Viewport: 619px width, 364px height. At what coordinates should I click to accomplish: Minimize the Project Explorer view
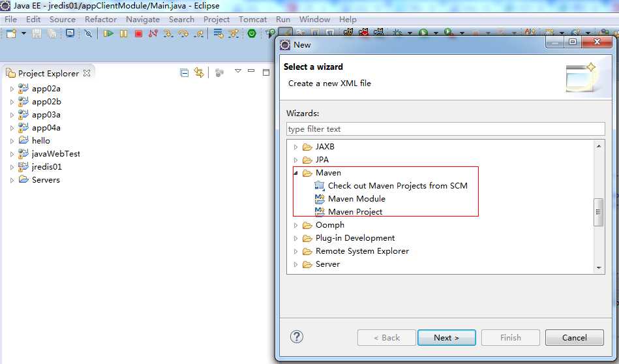pyautogui.click(x=251, y=71)
